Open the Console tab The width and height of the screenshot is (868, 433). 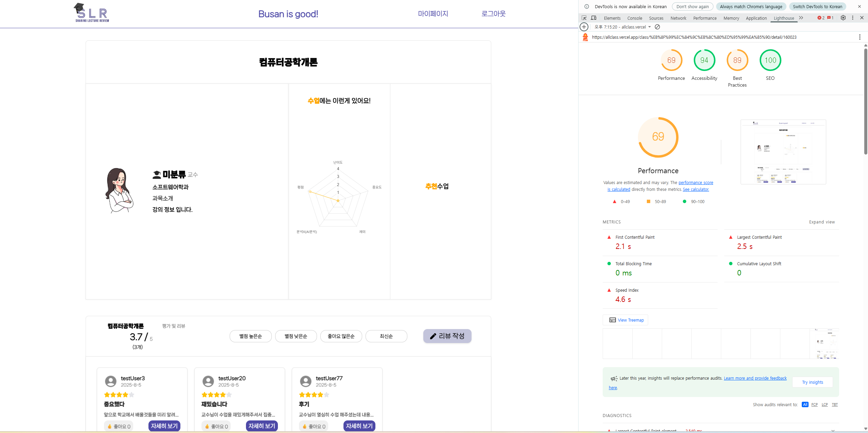point(634,18)
